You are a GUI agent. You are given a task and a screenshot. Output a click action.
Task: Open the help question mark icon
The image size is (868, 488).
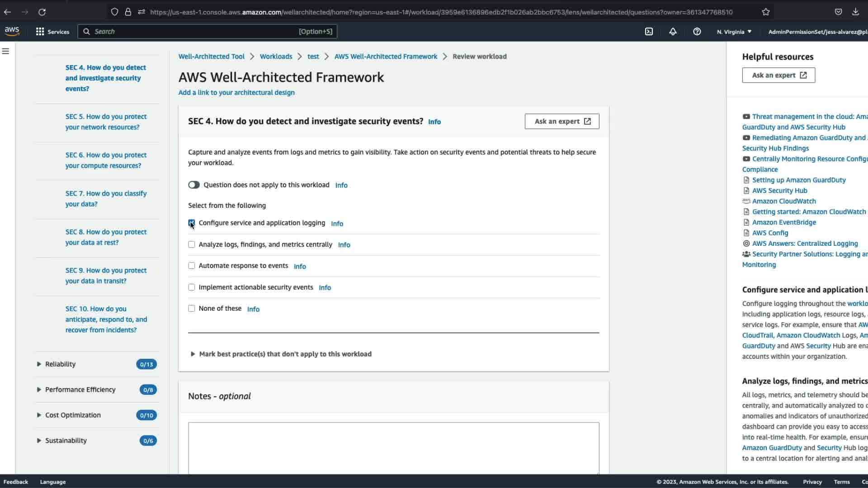[x=697, y=32]
